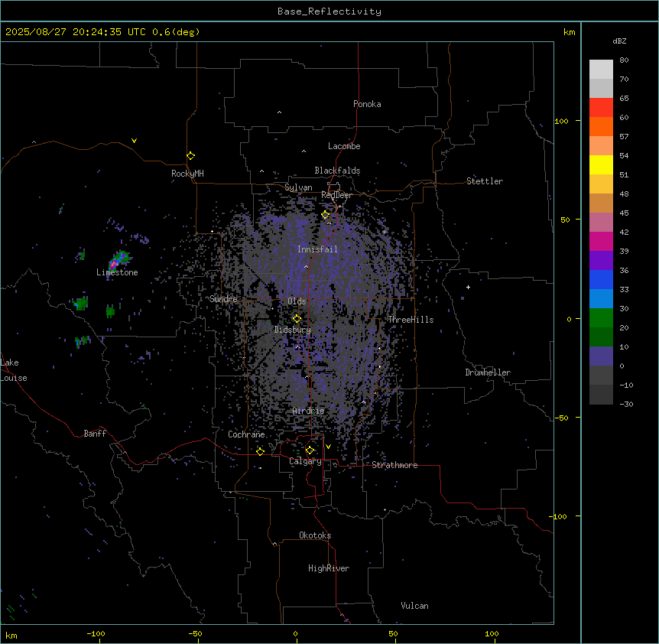Select the Limestone label
659x644 pixels.
click(117, 272)
